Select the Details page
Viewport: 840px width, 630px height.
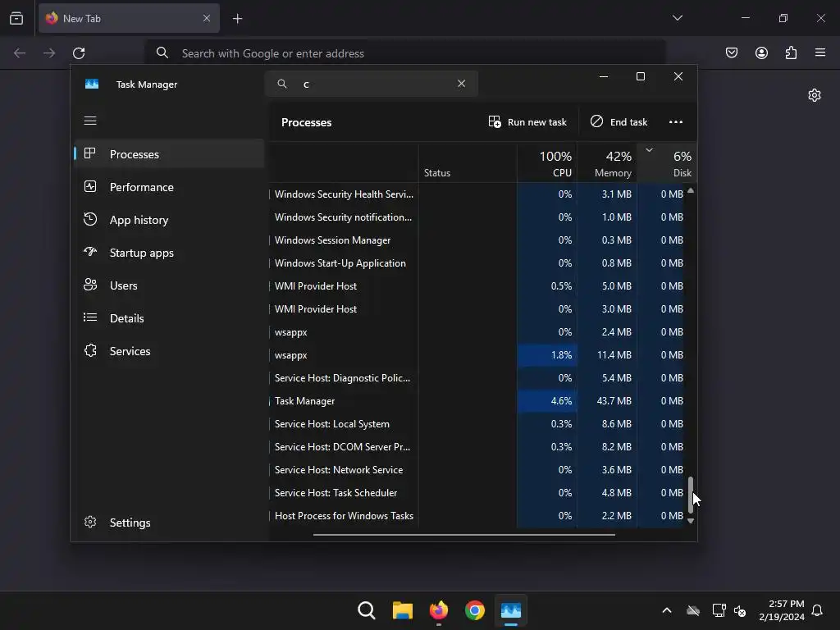169,318
